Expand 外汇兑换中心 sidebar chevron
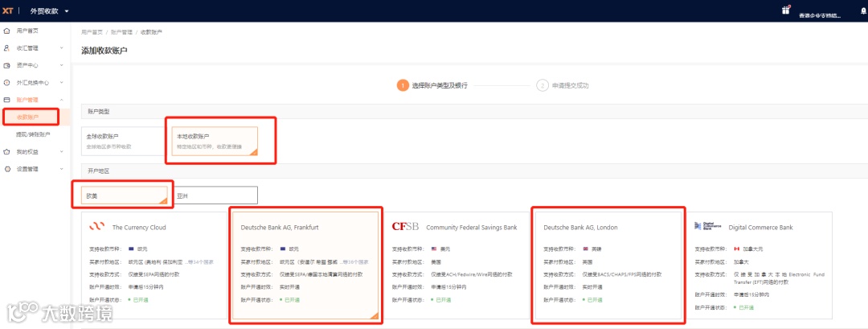This screenshot has width=868, height=329. coord(62,83)
